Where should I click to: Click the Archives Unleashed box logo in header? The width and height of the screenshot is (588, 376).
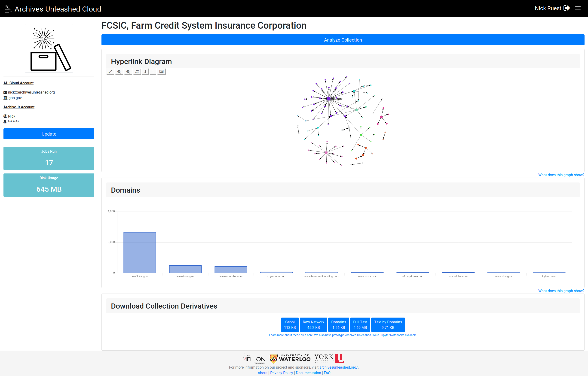click(x=8, y=9)
